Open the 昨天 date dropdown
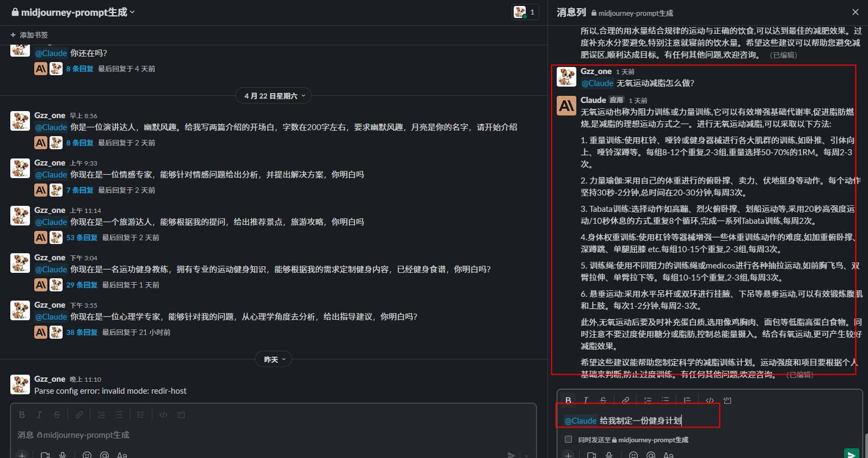868x458 pixels. coord(274,359)
